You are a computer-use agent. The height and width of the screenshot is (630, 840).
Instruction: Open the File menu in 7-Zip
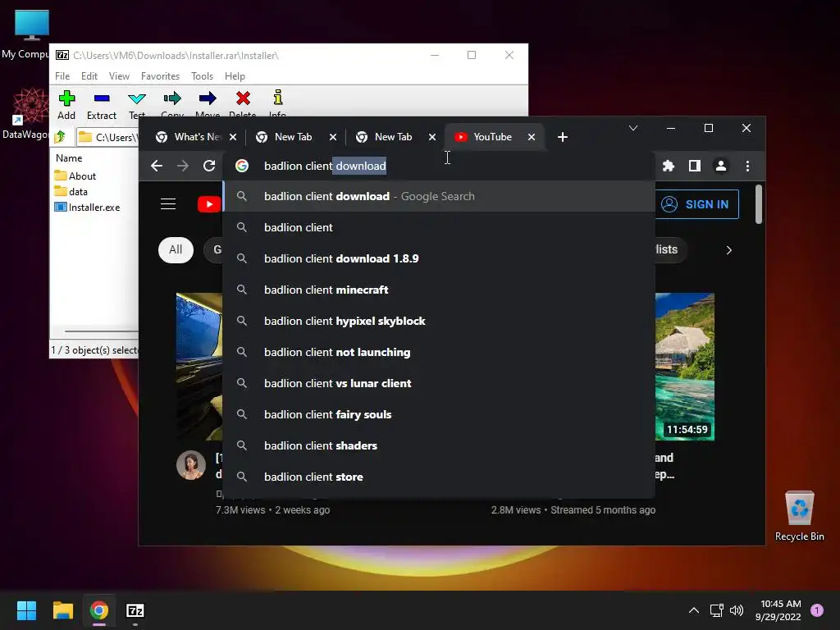click(x=62, y=76)
